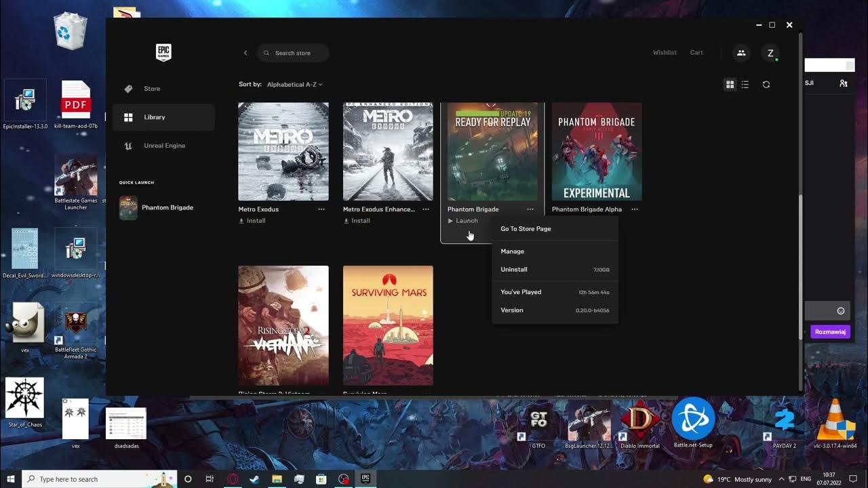
Task: Select Battlefleet Gothic Armada 2 shortcut
Action: pos(76,333)
